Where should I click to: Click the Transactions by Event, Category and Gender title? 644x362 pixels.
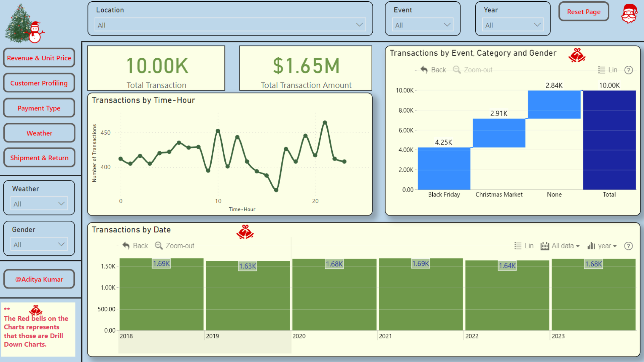(473, 53)
